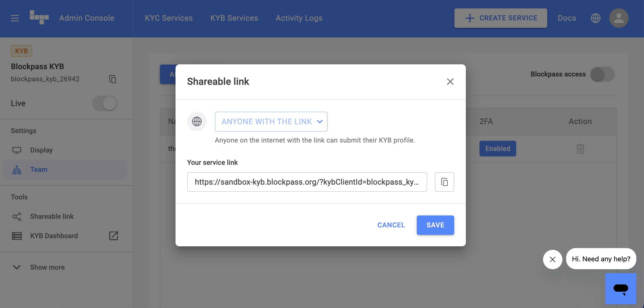The height and width of the screenshot is (308, 644).
Task: Delete team member with trash icon
Action: click(x=580, y=149)
